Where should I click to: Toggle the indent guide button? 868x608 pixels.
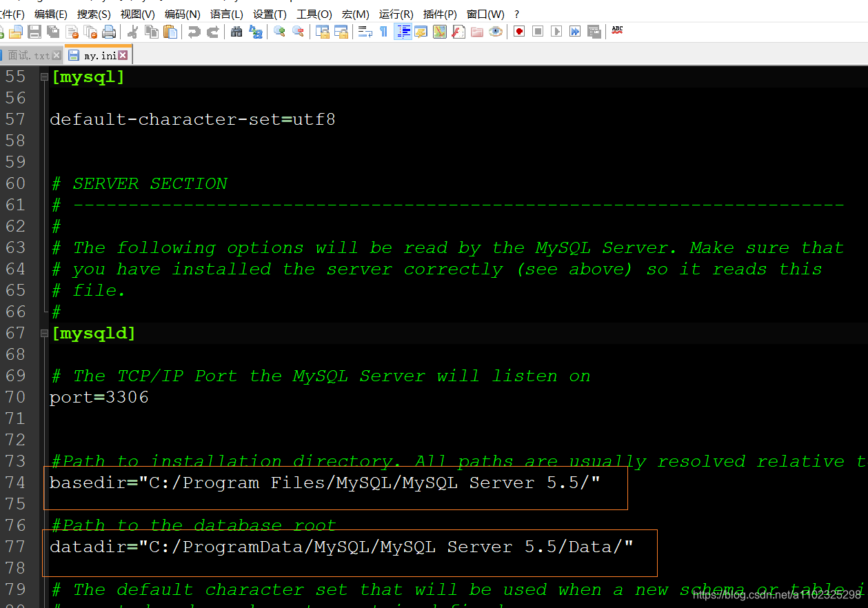click(x=403, y=32)
